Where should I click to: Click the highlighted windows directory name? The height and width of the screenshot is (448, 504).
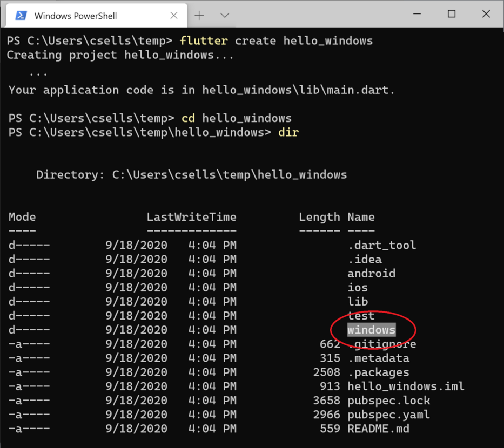pos(371,330)
